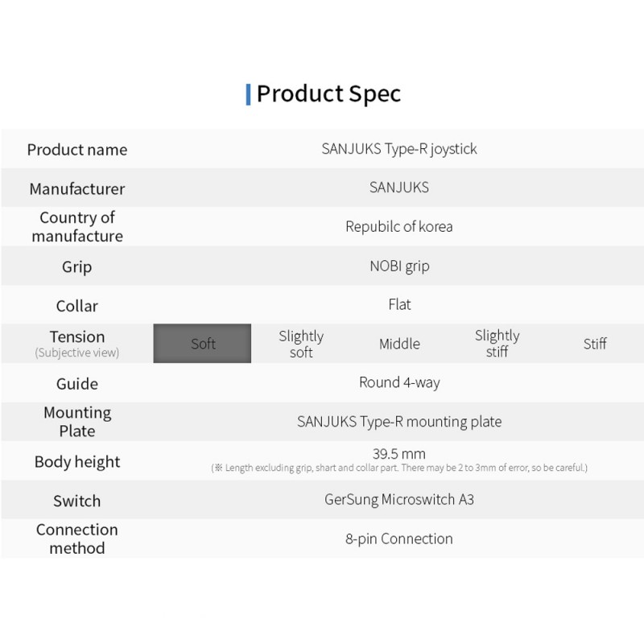Select the Slightly soft tension option
Screen dimensions: 644x644
pos(301,344)
